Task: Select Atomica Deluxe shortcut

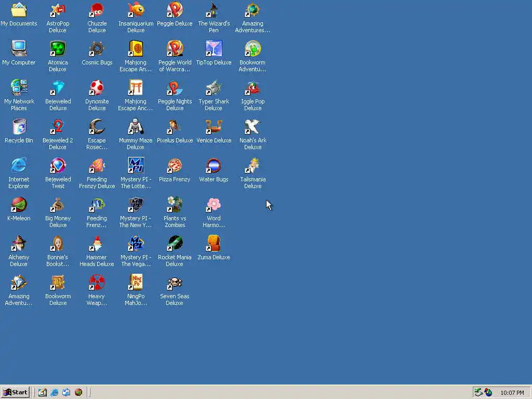Action: [x=58, y=48]
